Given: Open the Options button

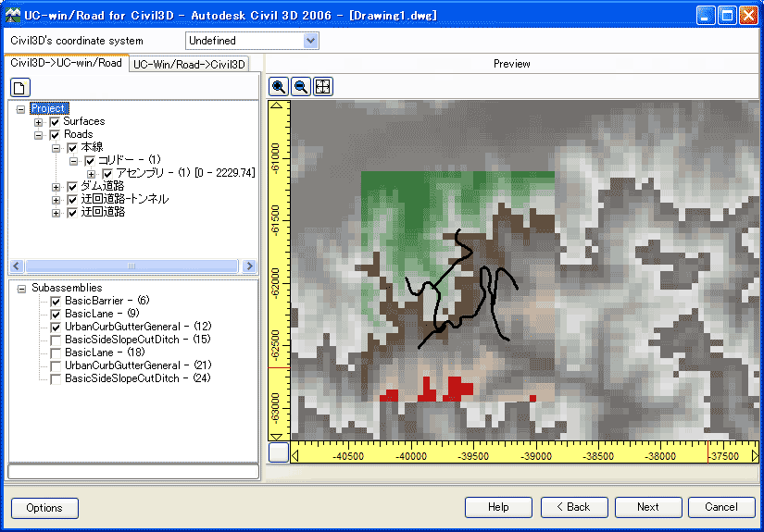Looking at the screenshot, I should coord(44,508).
